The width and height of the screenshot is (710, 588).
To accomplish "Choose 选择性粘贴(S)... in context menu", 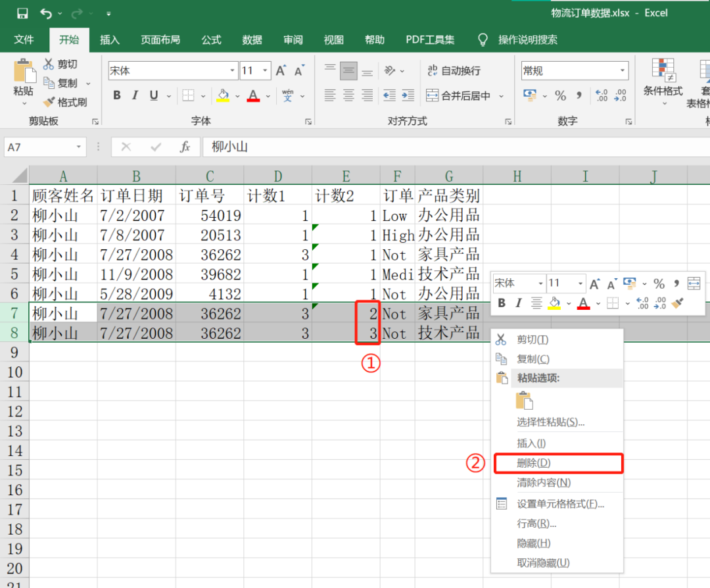I will [557, 422].
